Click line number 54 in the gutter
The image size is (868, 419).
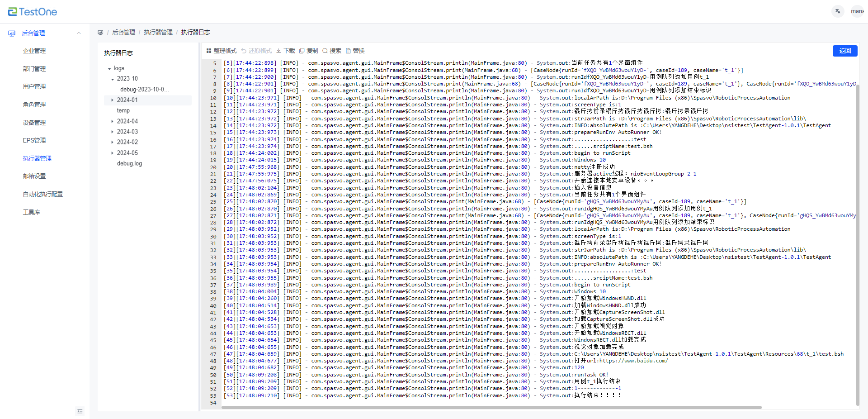point(213,403)
